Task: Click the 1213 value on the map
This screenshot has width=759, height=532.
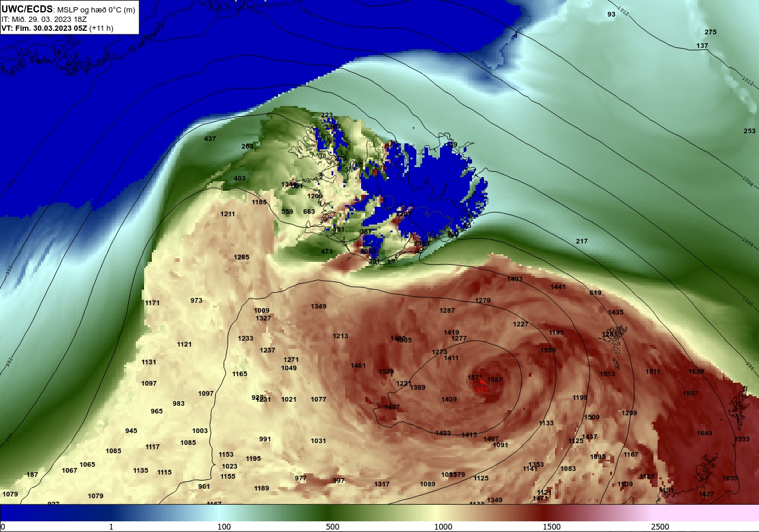Action: point(340,336)
